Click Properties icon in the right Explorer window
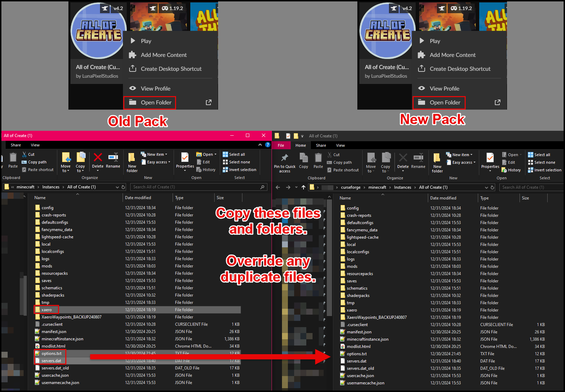 (x=490, y=159)
